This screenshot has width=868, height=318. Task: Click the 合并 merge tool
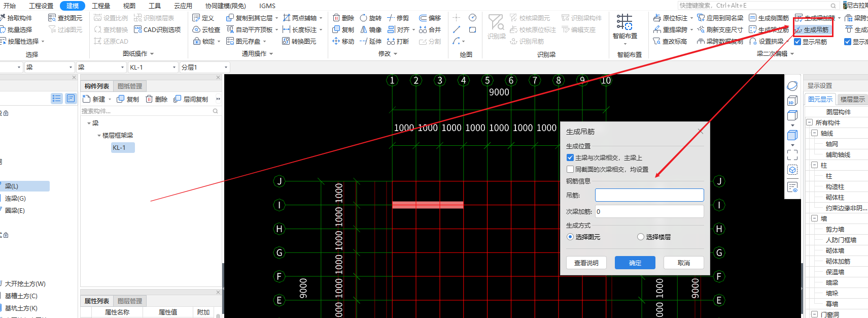click(430, 29)
